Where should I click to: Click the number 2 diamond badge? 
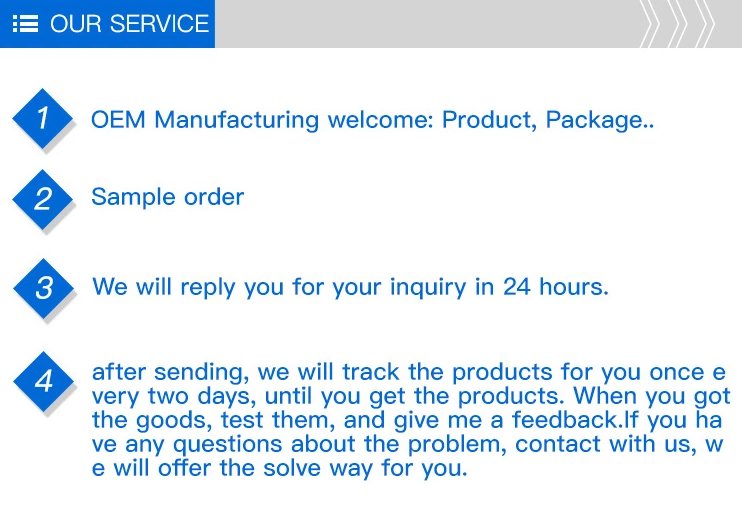point(43,198)
